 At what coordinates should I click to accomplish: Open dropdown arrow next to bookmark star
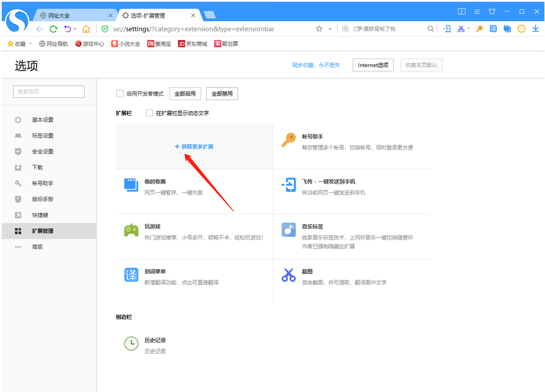point(330,29)
